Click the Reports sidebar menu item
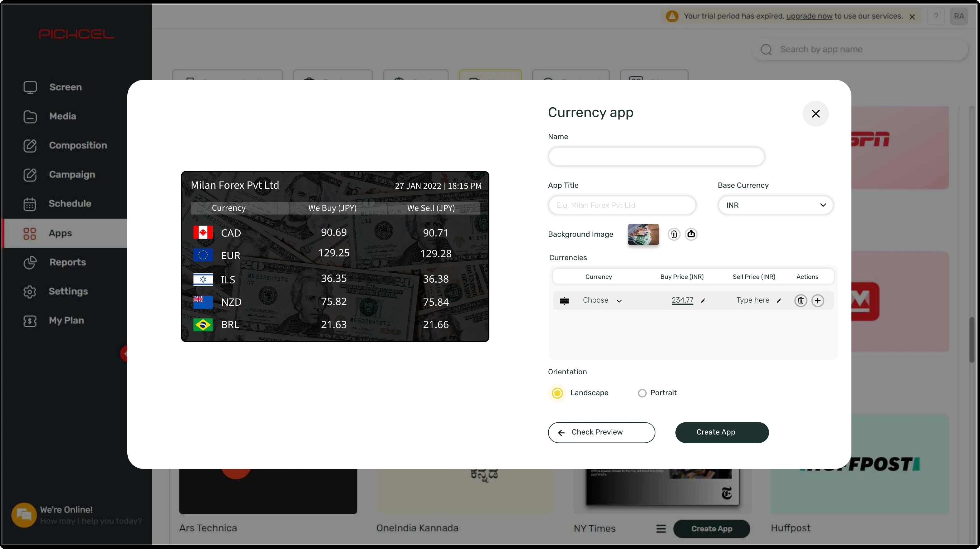Viewport: 980px width, 549px height. coord(67,262)
